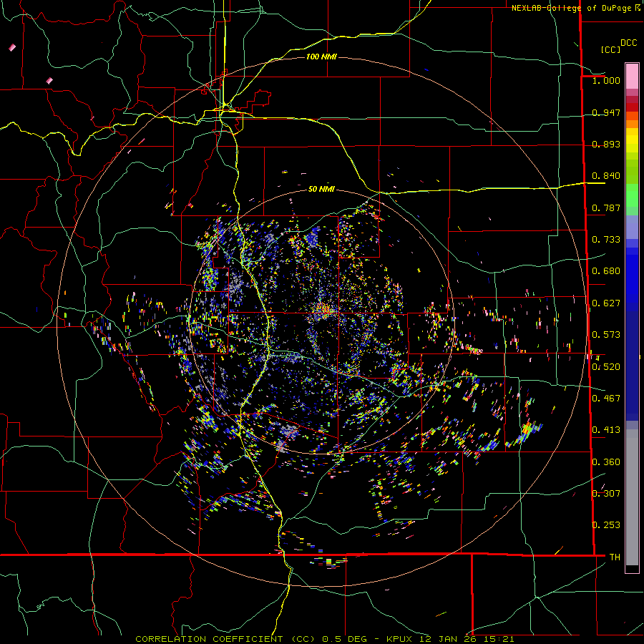
Task: Click the '[CC]' legend header
Action: tap(610, 49)
